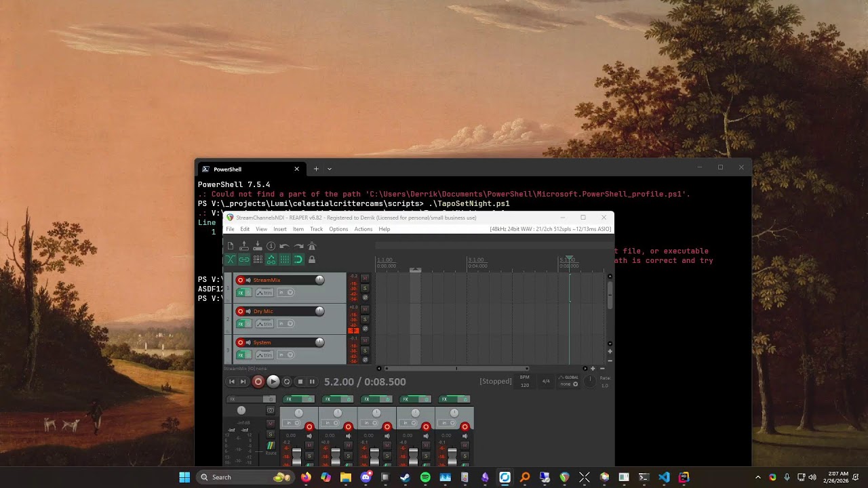This screenshot has height=488, width=868.
Task: Click the transport Pause button
Action: (312, 382)
